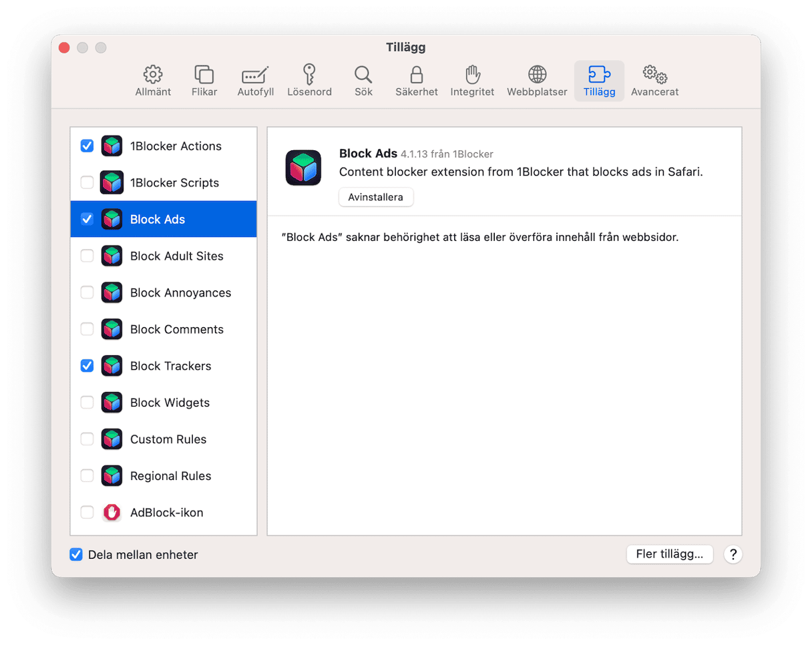Select the Regional Rules row label
Viewport: 812px width, 645px height.
(170, 476)
